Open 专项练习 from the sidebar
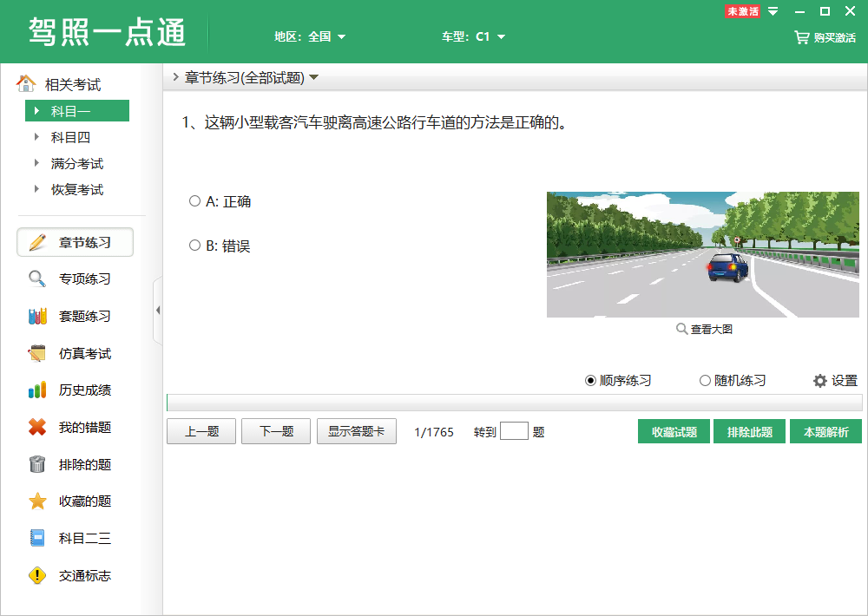868x616 pixels. click(x=76, y=278)
